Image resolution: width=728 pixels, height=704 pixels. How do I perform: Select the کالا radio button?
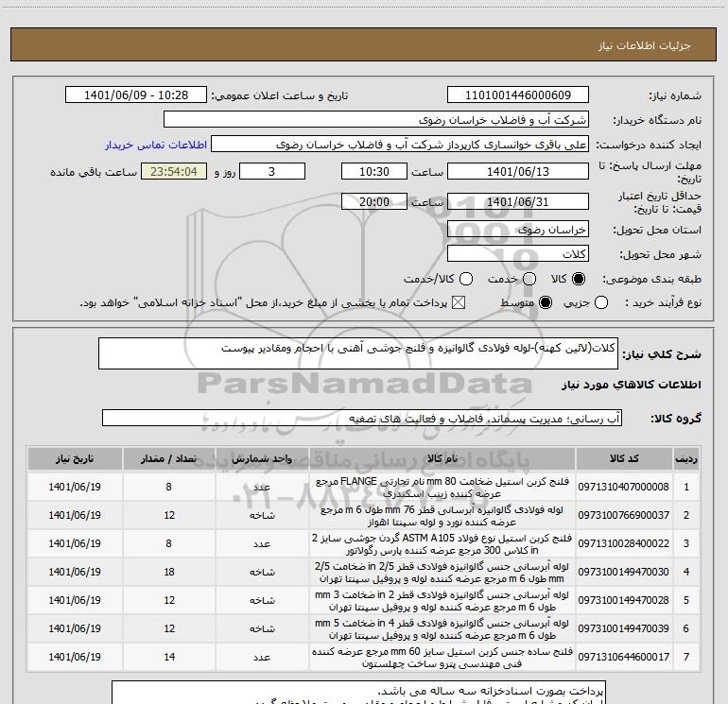point(579,279)
